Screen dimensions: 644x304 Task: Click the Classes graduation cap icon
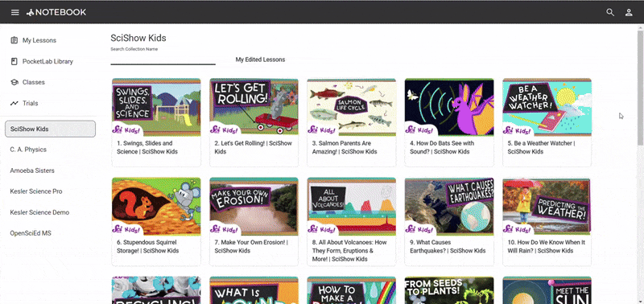point(14,82)
